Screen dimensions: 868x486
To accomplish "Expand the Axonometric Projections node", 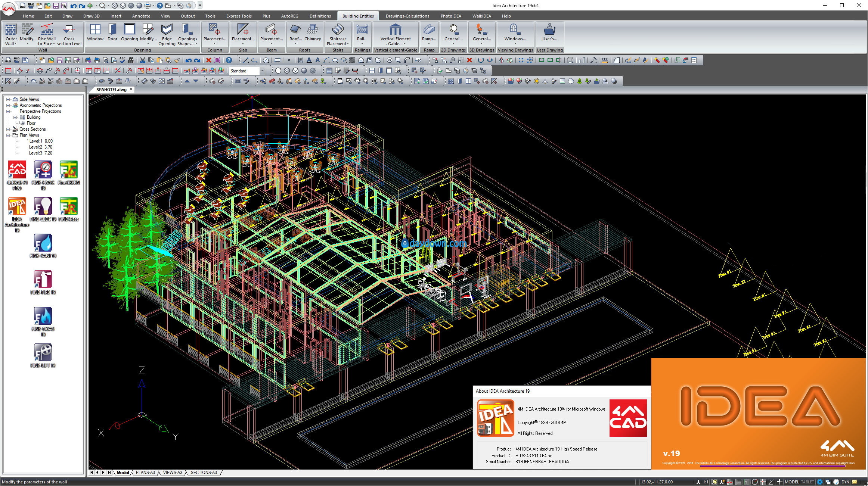I will tap(8, 105).
